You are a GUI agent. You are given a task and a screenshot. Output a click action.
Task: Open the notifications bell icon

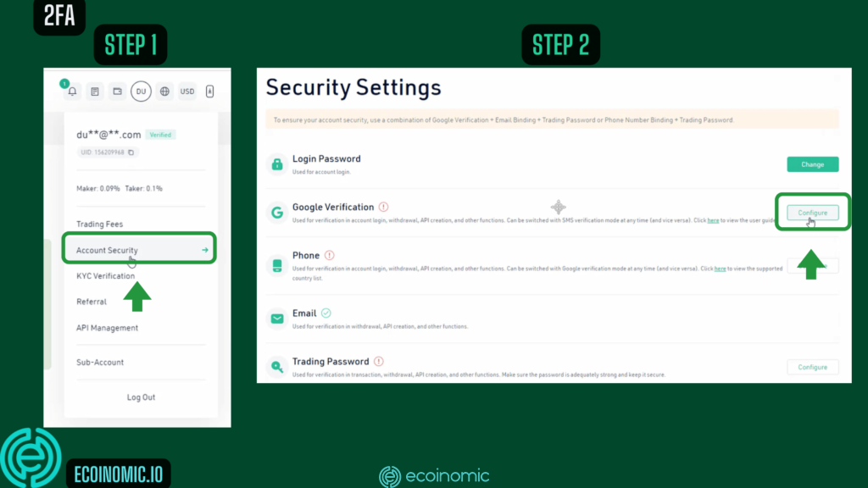[x=73, y=91]
